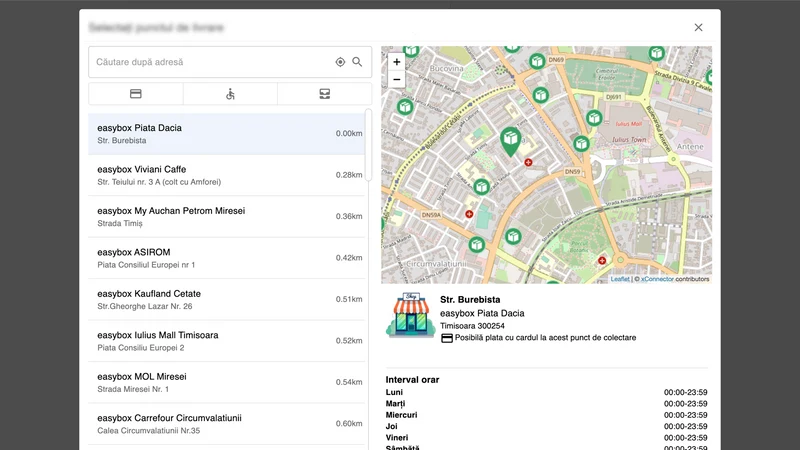Click lower-right easybox marker near Circumvalatiunii label
Image resolution: width=800 pixels, height=450 pixels.
(513, 237)
